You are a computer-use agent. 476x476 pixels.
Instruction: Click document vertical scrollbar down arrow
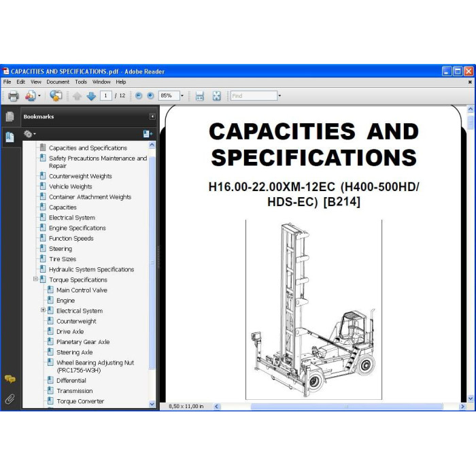(471, 398)
